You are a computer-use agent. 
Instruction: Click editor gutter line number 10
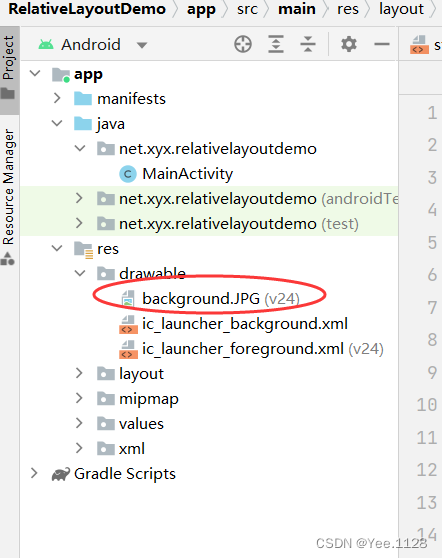(x=427, y=405)
